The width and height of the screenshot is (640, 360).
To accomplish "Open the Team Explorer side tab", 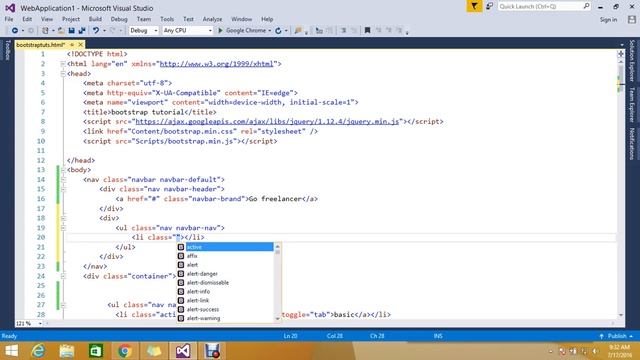I will 632,104.
